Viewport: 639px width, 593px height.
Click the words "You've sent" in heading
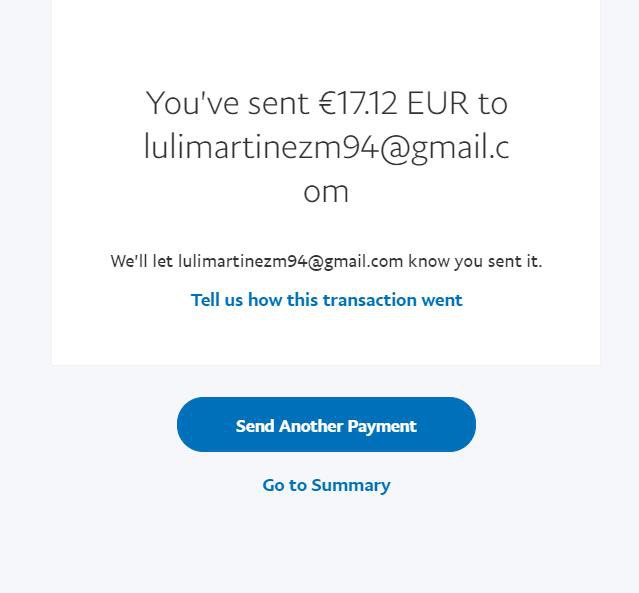pyautogui.click(x=227, y=103)
